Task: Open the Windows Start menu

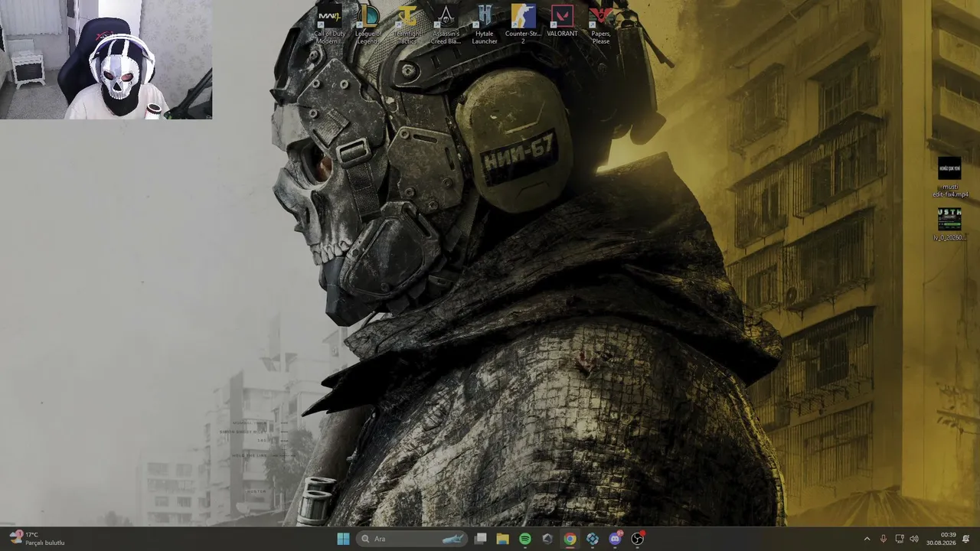Action: pos(343,539)
